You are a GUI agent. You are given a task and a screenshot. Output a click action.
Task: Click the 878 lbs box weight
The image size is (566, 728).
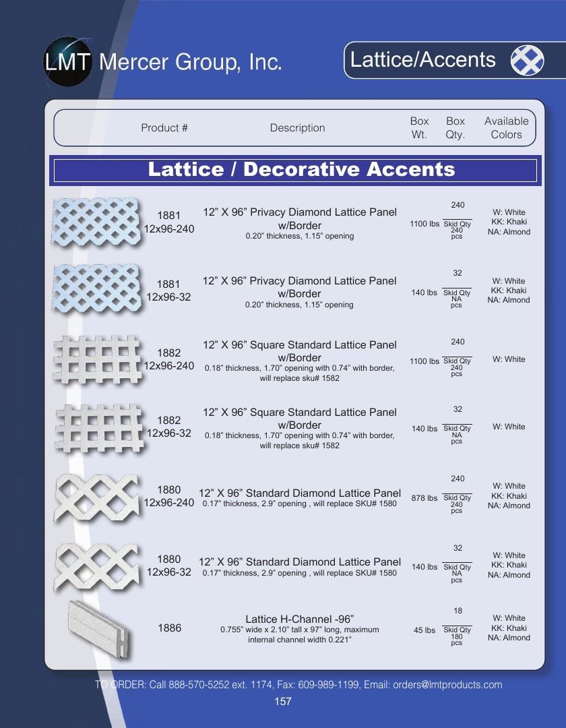click(424, 498)
